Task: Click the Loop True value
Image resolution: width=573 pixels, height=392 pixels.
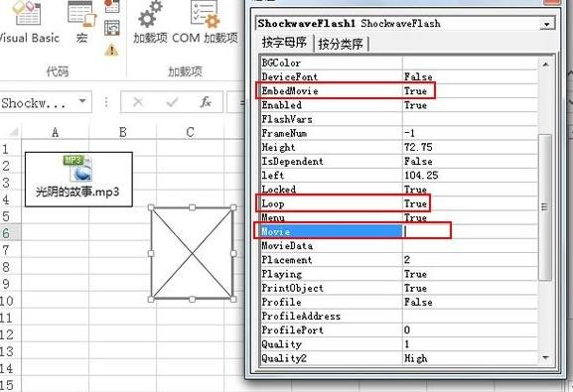Action: (415, 203)
